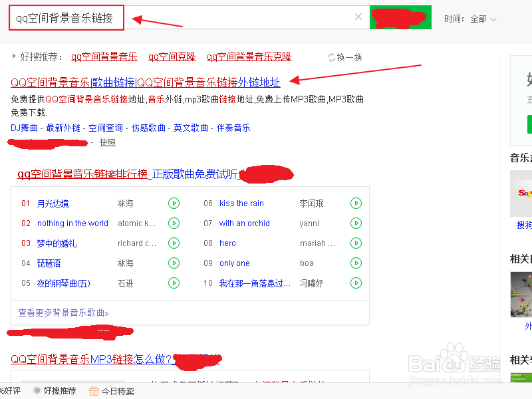
Task: Click artist name richard c...
Action: [x=137, y=243]
